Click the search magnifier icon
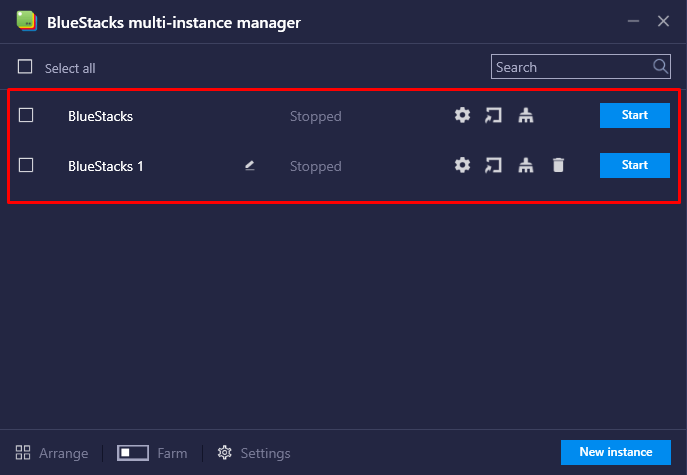Image resolution: width=687 pixels, height=475 pixels. (x=660, y=67)
